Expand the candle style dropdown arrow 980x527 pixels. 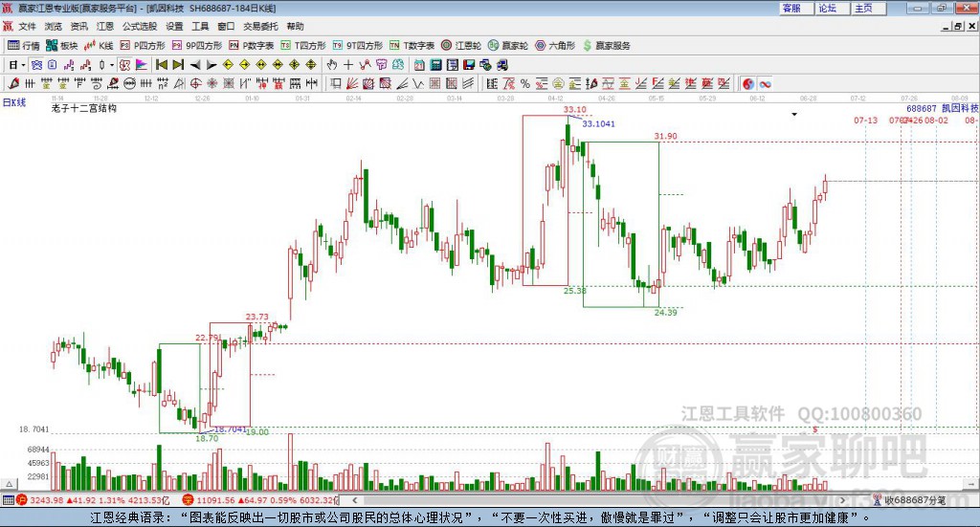tap(112, 65)
